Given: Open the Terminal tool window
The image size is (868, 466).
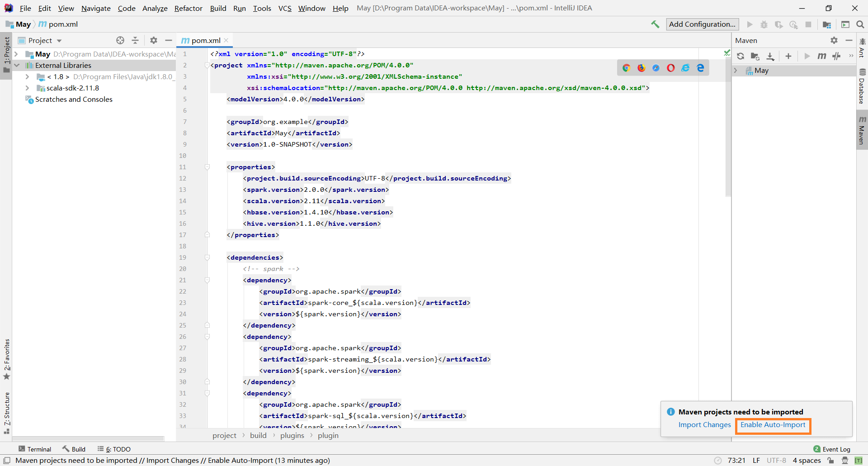Looking at the screenshot, I should tap(35, 449).
